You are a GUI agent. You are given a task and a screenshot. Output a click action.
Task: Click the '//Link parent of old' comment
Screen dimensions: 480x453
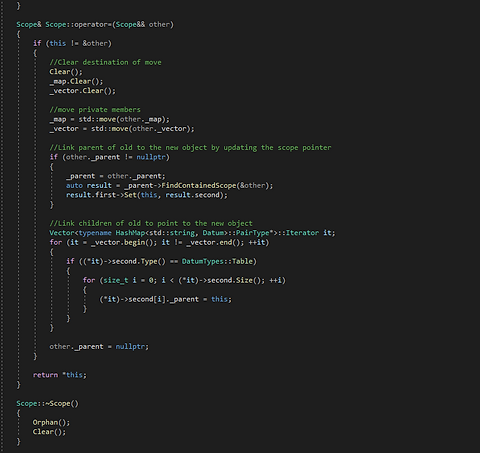coord(190,148)
